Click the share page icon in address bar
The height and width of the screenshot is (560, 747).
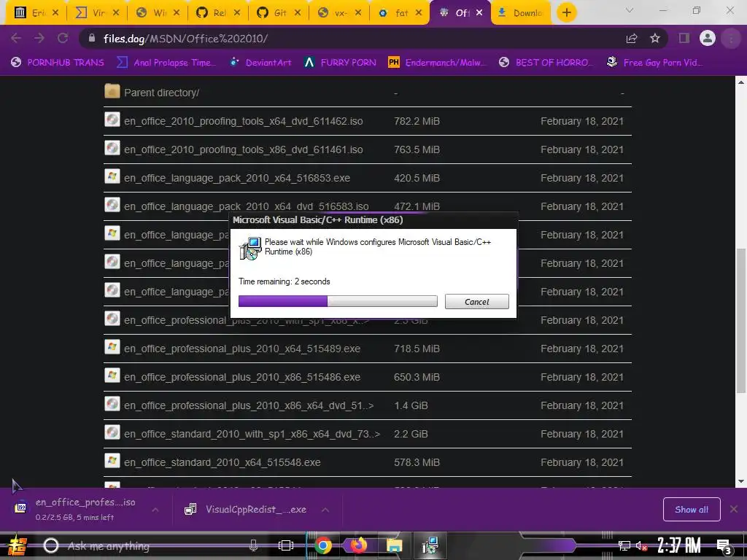[x=632, y=38]
